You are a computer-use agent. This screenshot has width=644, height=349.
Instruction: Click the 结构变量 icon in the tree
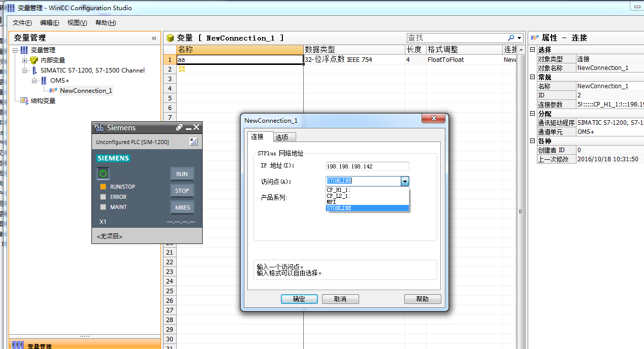point(24,100)
